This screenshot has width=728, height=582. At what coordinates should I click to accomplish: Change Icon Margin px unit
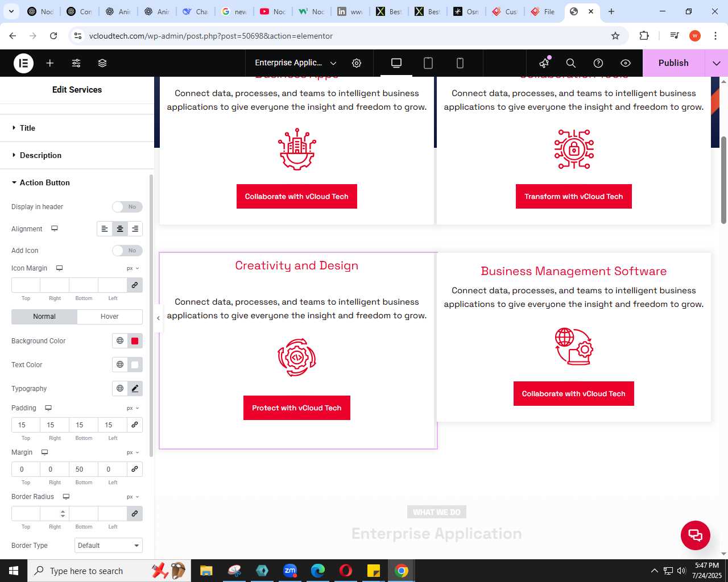click(133, 268)
